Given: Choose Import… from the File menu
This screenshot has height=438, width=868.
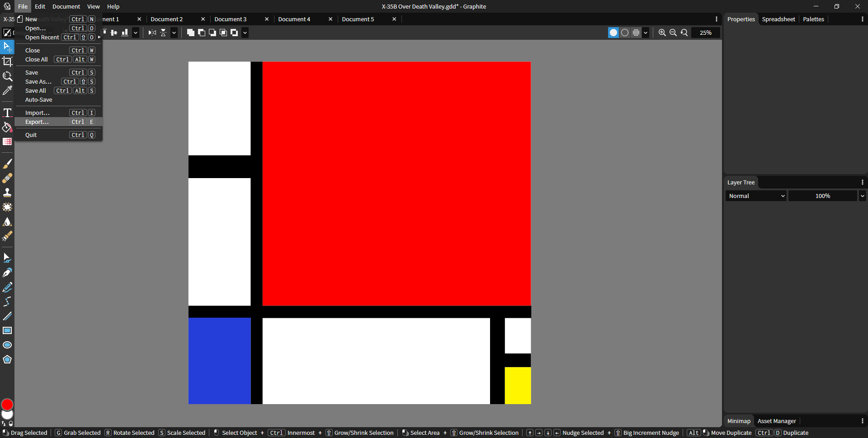Looking at the screenshot, I should point(59,113).
